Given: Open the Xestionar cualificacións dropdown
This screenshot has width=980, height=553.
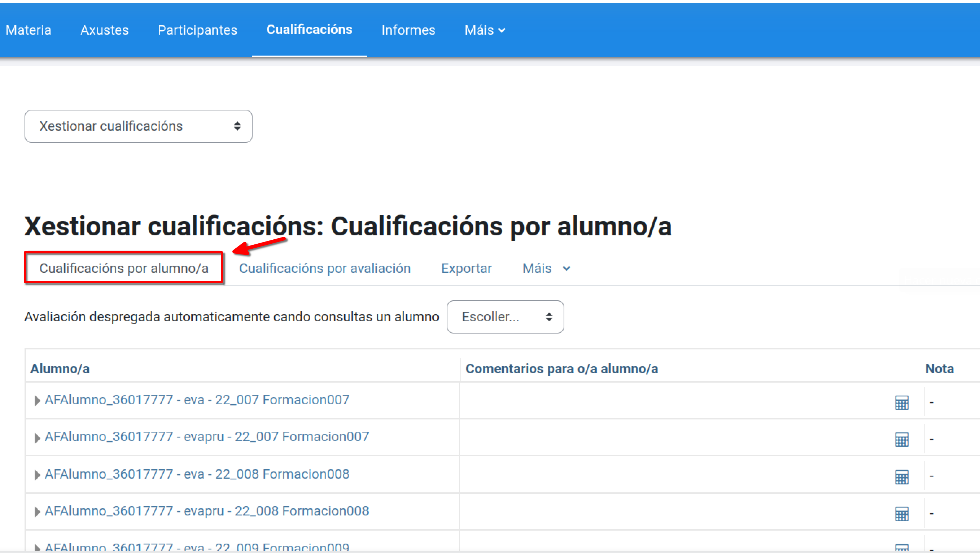Looking at the screenshot, I should [x=138, y=126].
